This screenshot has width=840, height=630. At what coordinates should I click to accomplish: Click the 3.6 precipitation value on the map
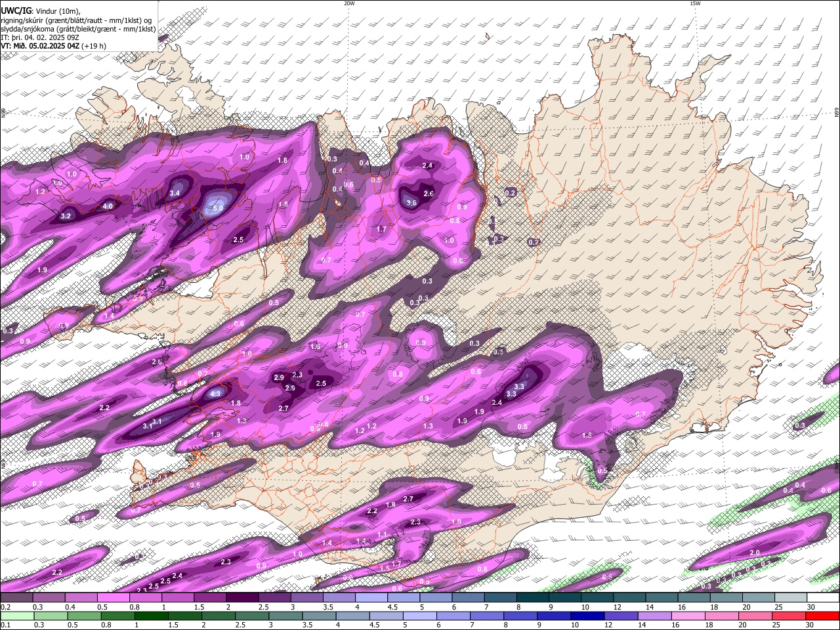pyautogui.click(x=411, y=203)
